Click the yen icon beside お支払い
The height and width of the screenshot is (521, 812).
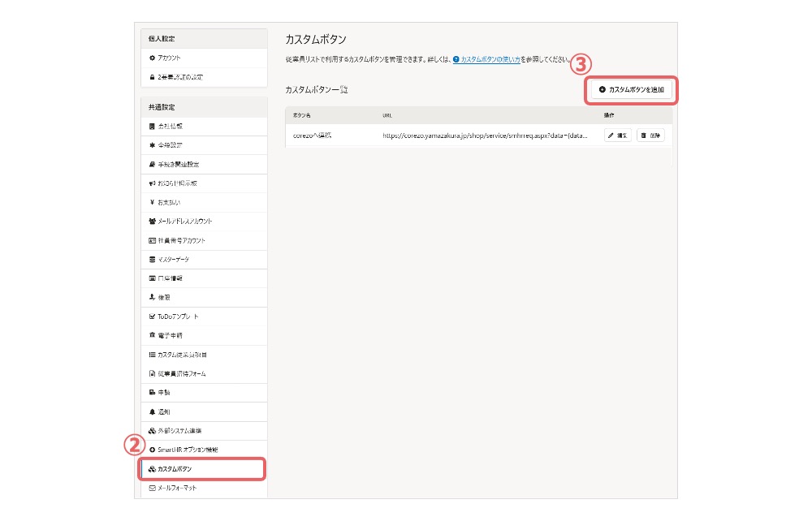152,202
